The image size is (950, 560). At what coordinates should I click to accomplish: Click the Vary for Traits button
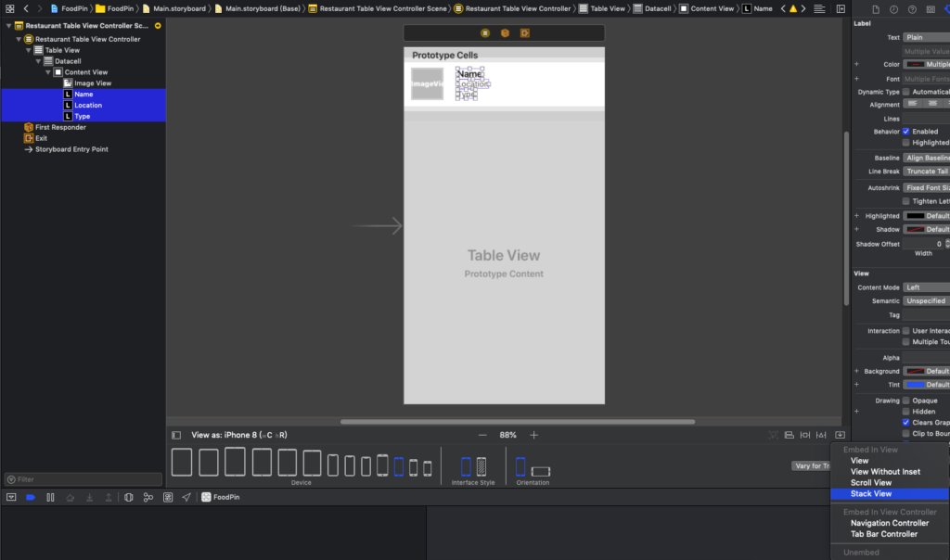point(811,465)
